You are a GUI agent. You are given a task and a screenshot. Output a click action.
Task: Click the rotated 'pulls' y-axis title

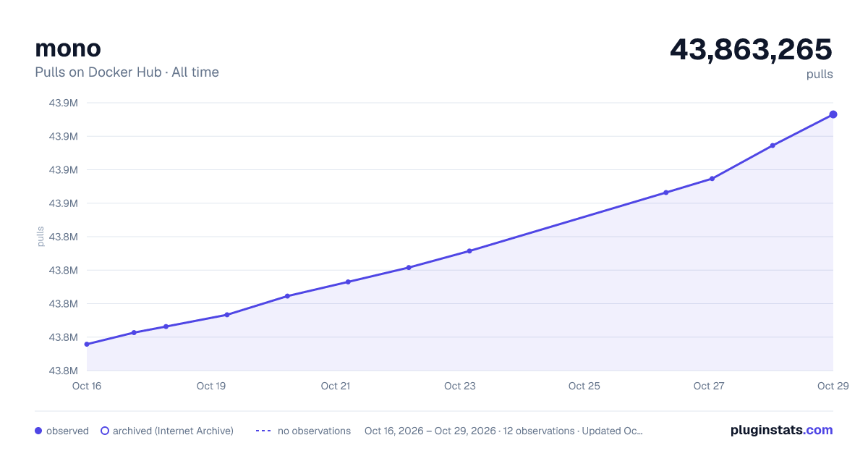(x=41, y=237)
